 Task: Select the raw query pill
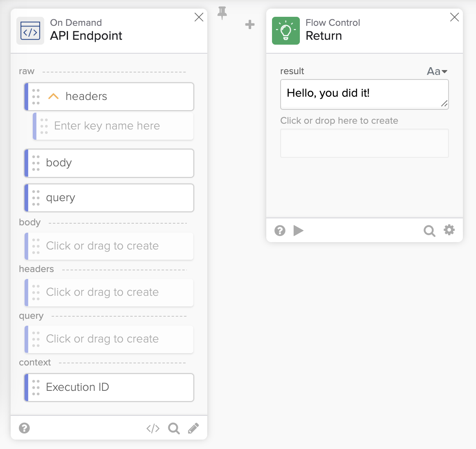point(109,198)
